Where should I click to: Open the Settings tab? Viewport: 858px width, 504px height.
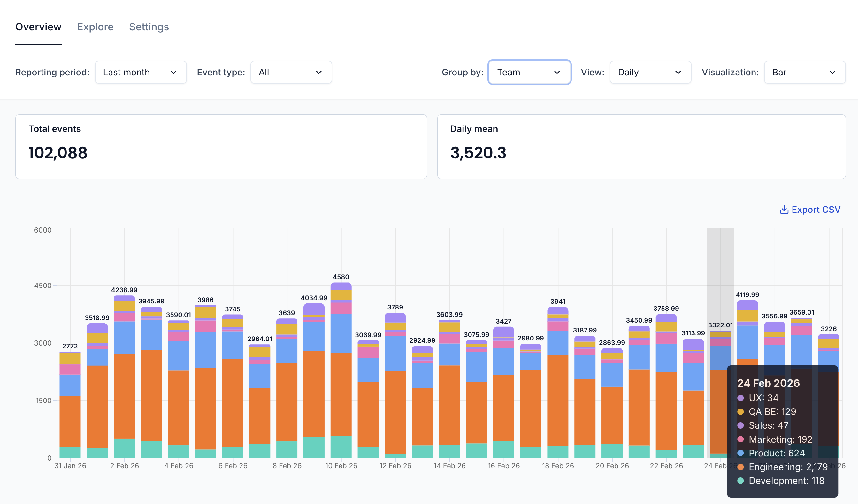(x=149, y=27)
